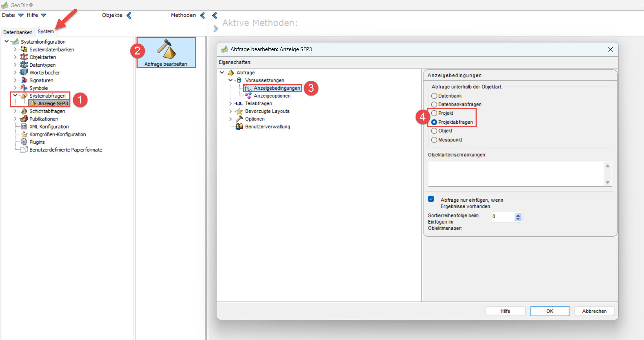Click the Benutzerverwaltung users icon
The width and height of the screenshot is (644, 340).
click(x=239, y=126)
